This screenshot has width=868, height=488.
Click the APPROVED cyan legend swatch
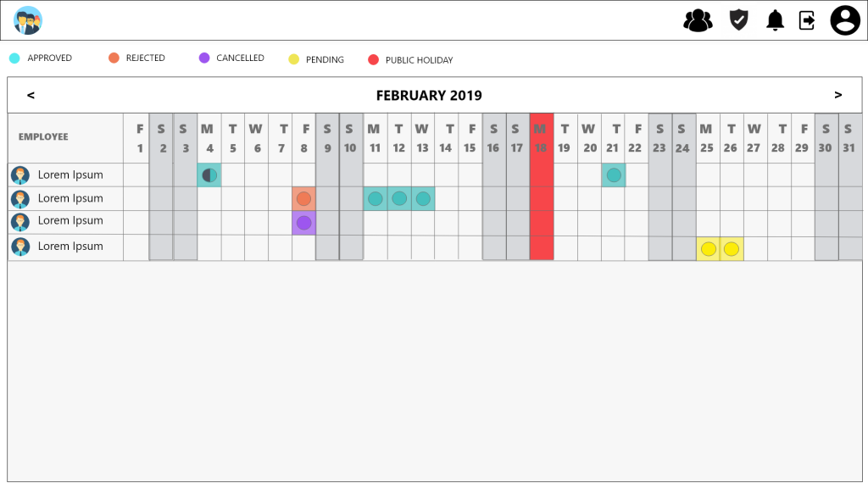15,58
